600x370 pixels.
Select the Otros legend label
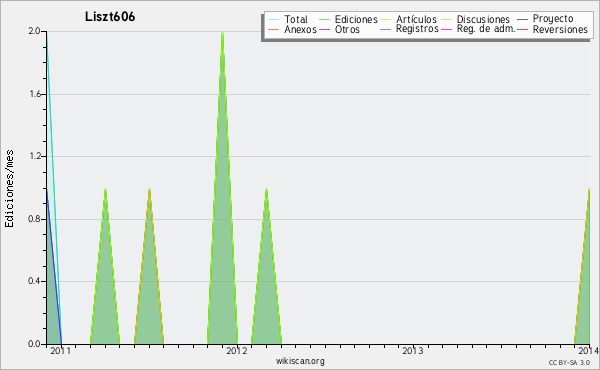[x=347, y=29]
